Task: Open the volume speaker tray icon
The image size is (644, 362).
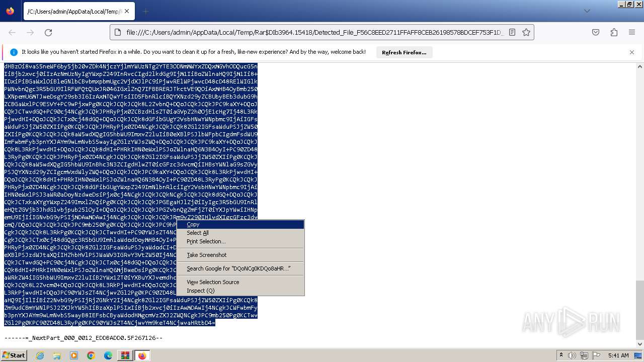Action: click(x=572, y=355)
